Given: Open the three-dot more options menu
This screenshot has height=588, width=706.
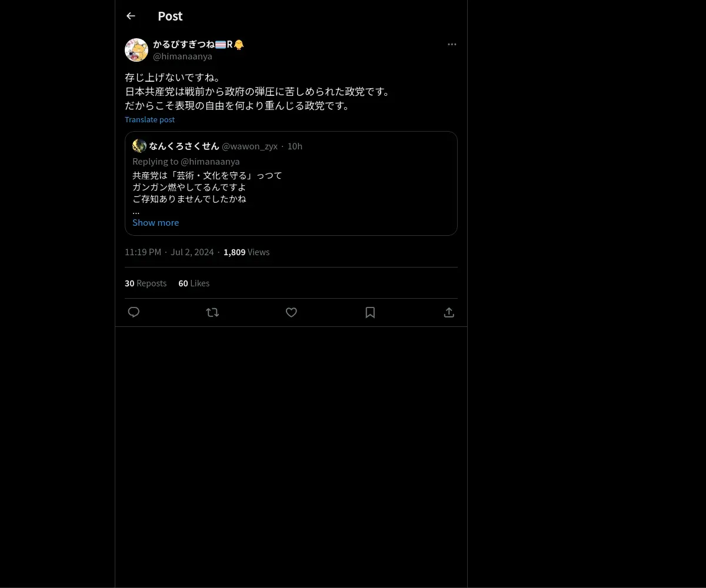Looking at the screenshot, I should click(x=452, y=44).
